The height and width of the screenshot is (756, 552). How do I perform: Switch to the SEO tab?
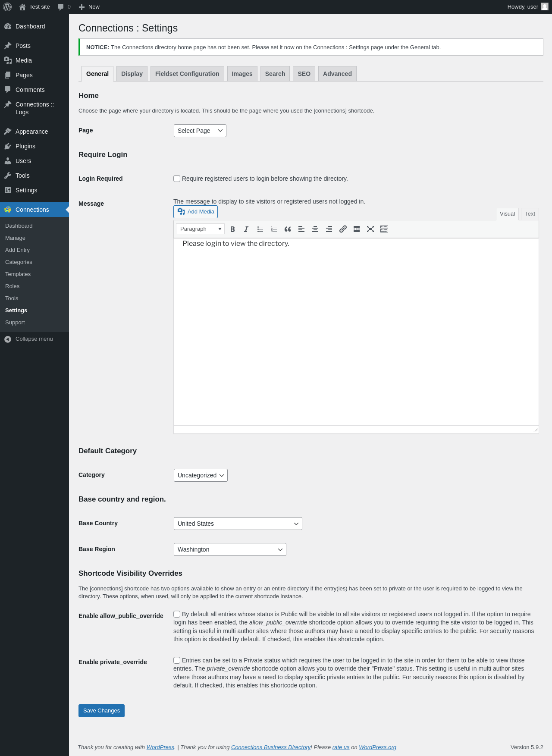point(304,74)
